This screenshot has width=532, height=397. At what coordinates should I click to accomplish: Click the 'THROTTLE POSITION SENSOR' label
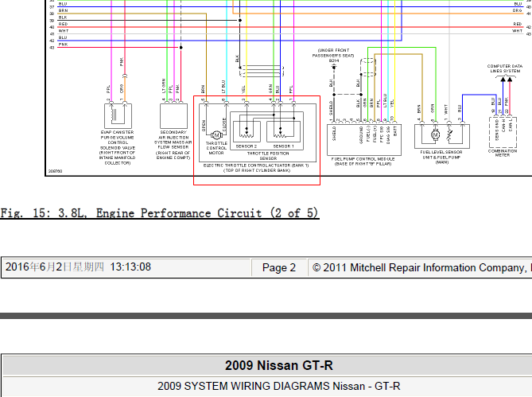pyautogui.click(x=268, y=156)
